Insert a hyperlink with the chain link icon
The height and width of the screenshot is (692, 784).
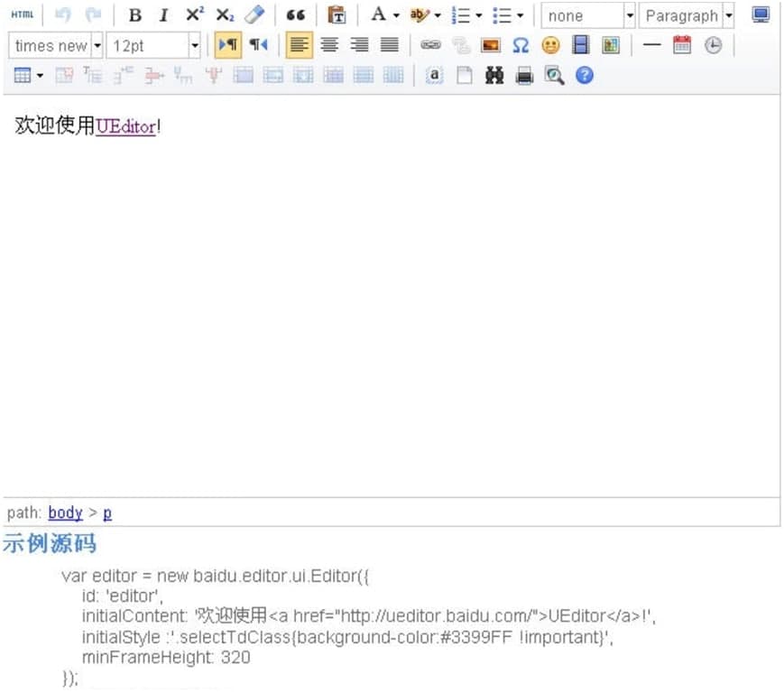(431, 44)
